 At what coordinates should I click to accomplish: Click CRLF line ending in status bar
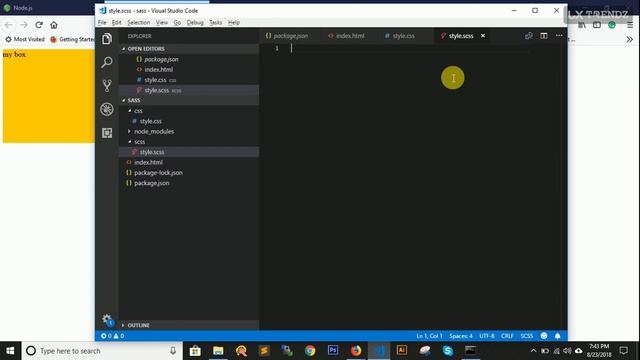(x=507, y=336)
